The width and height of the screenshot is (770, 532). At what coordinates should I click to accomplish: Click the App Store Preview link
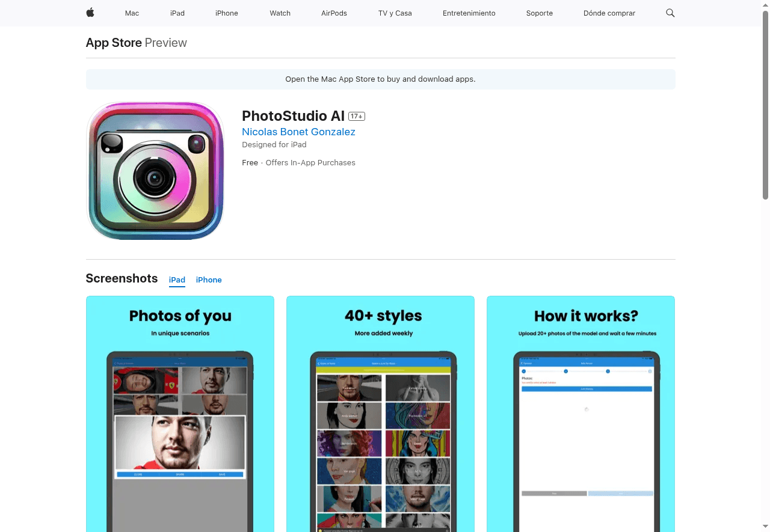114,43
